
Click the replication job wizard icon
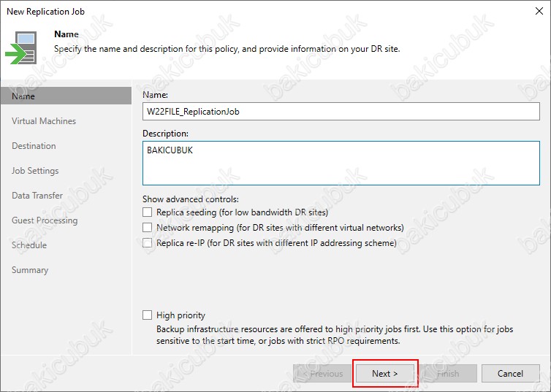tap(21, 47)
